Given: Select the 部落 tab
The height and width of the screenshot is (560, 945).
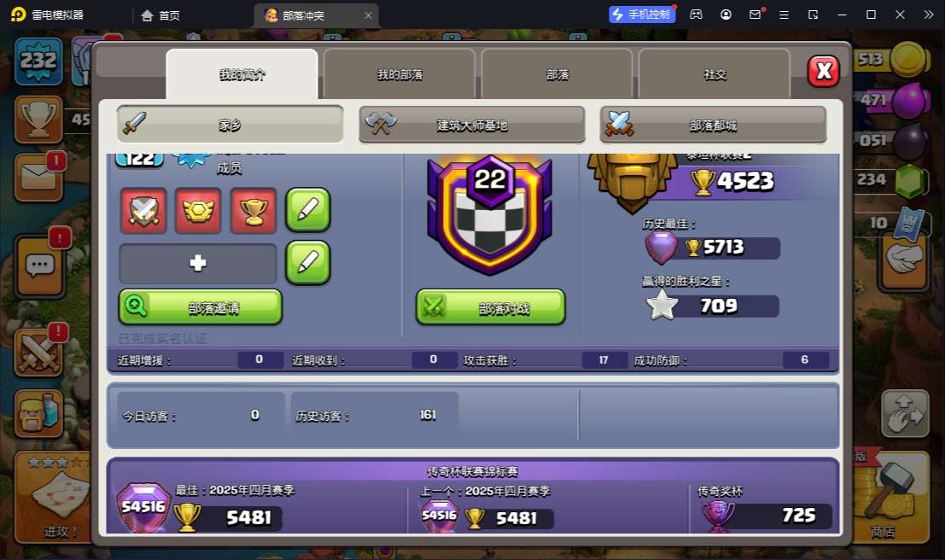Looking at the screenshot, I should click(x=557, y=74).
